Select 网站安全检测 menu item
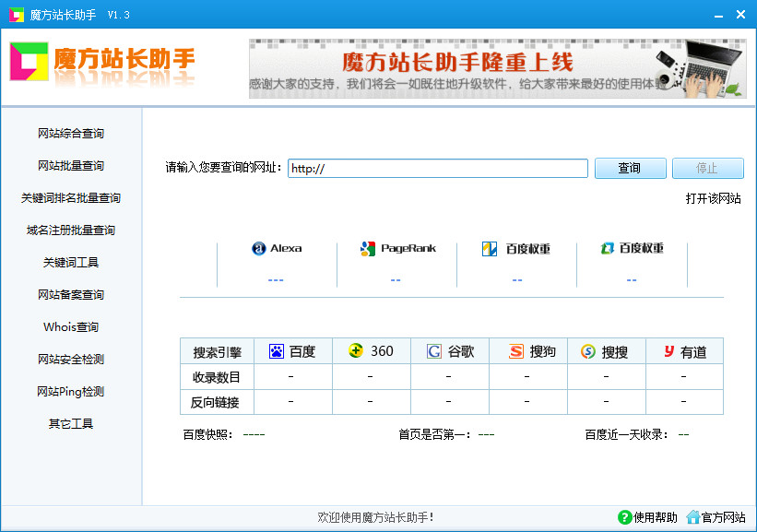 tap(71, 360)
